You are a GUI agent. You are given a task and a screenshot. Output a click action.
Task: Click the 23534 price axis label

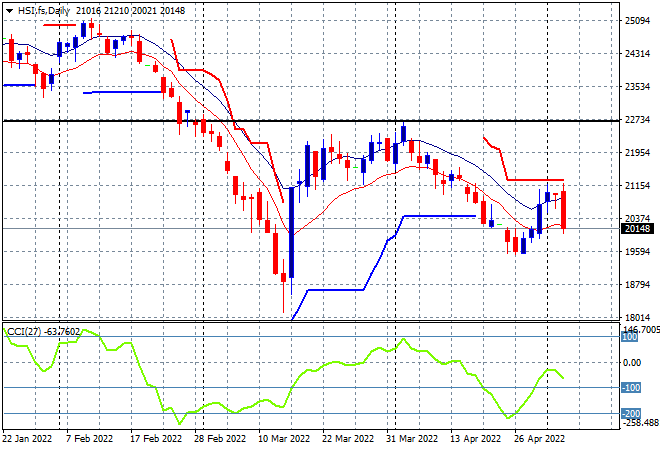[x=637, y=86]
